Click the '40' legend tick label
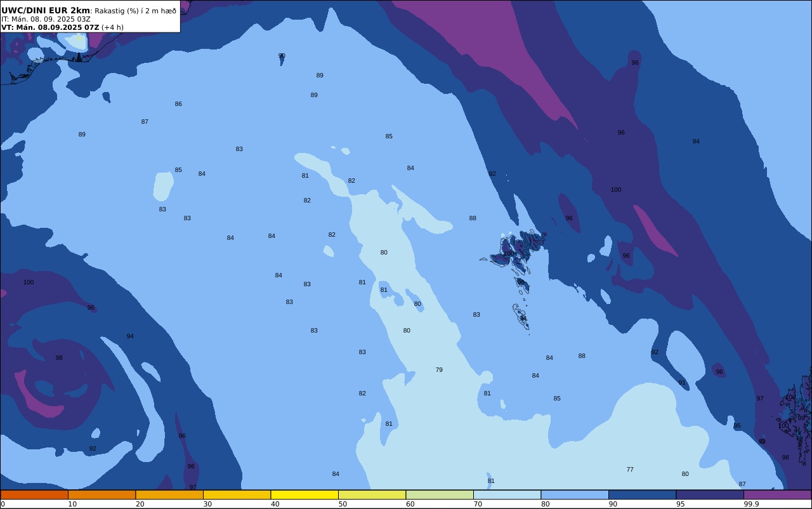Viewport: 812px width, 509px height. [x=275, y=504]
